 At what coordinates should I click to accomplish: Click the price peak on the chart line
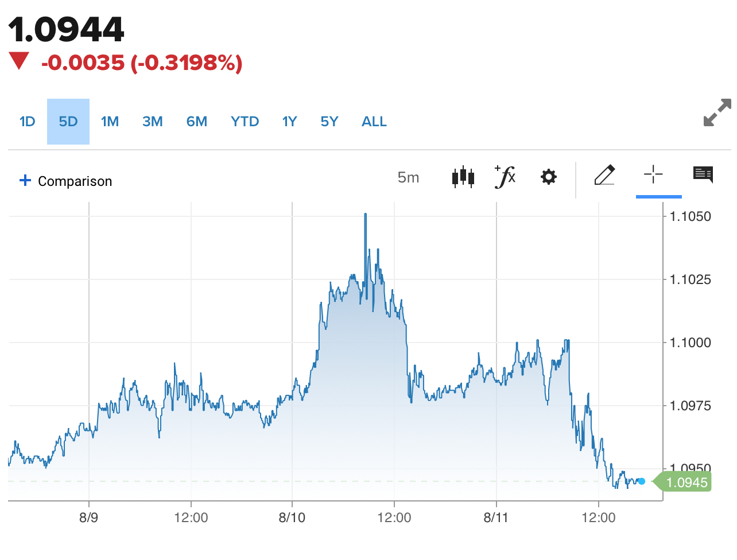[x=365, y=215]
